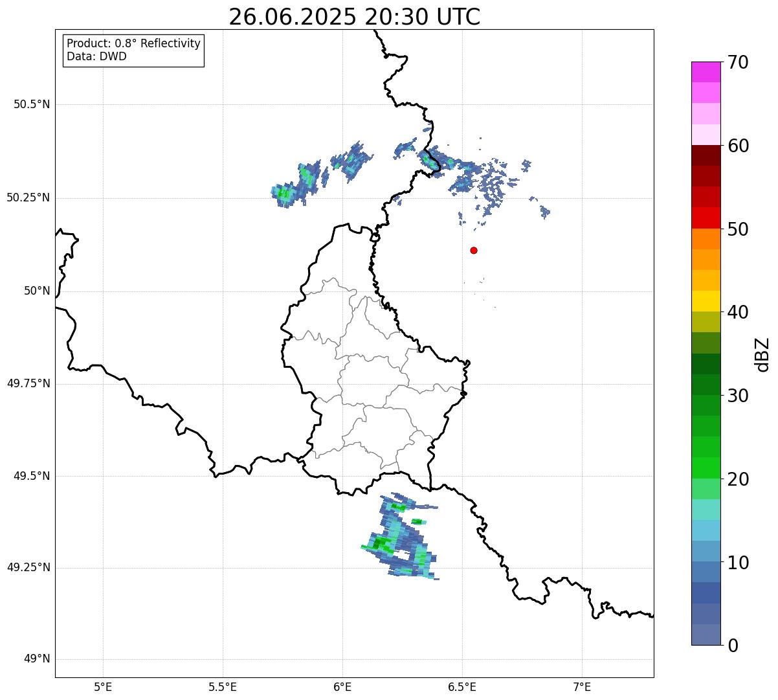Click the 49.75°N latitude label

pyautogui.click(x=28, y=383)
